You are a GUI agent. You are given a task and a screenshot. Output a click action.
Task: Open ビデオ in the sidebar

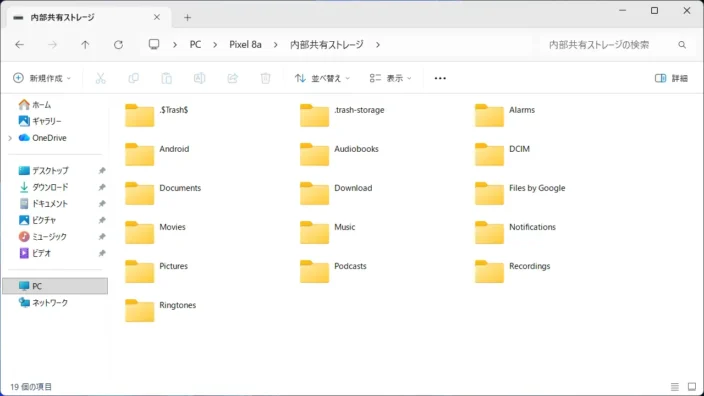35,253
